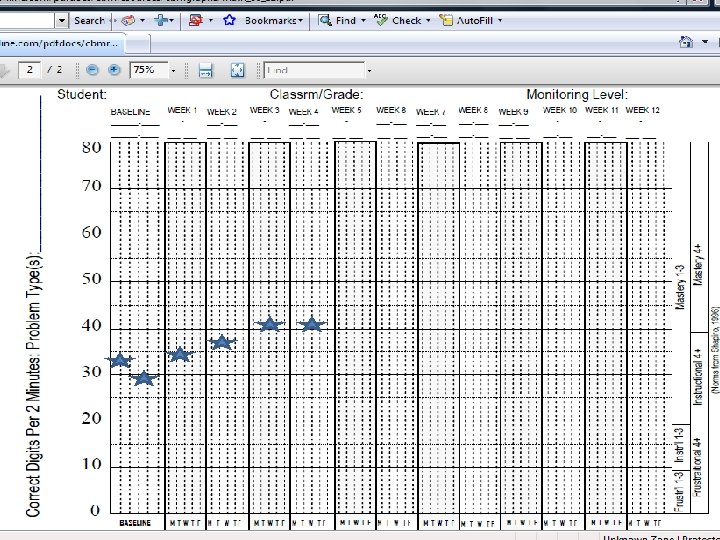Expand the Find dropdown arrow in the toolbar
720x540 pixels.
363,21
